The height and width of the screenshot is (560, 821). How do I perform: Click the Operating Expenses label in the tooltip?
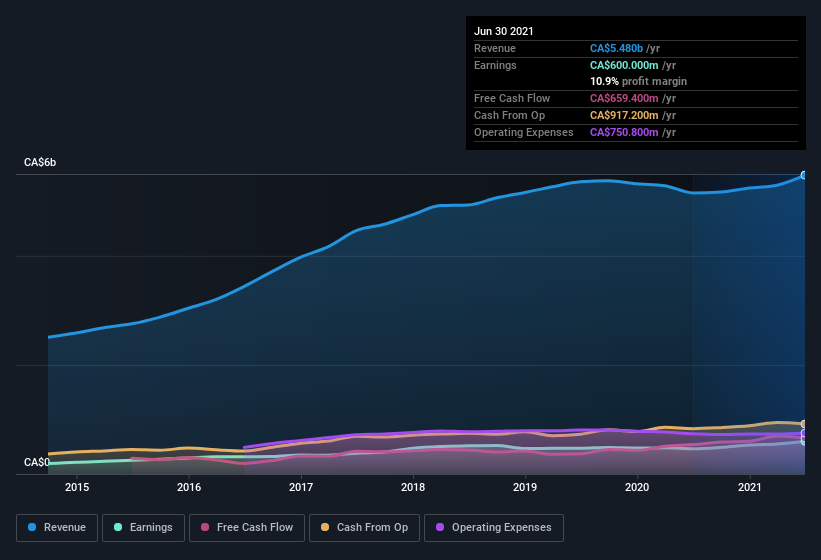pos(524,132)
